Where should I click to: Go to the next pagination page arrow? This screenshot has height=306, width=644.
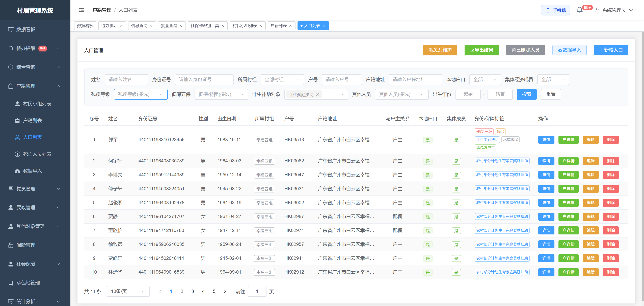(x=225, y=291)
